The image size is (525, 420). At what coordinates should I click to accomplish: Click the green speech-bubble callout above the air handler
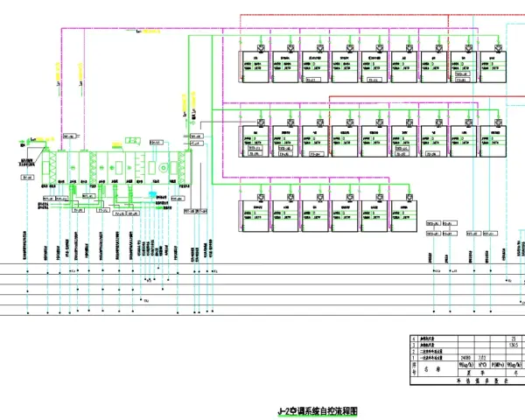coord(133,141)
